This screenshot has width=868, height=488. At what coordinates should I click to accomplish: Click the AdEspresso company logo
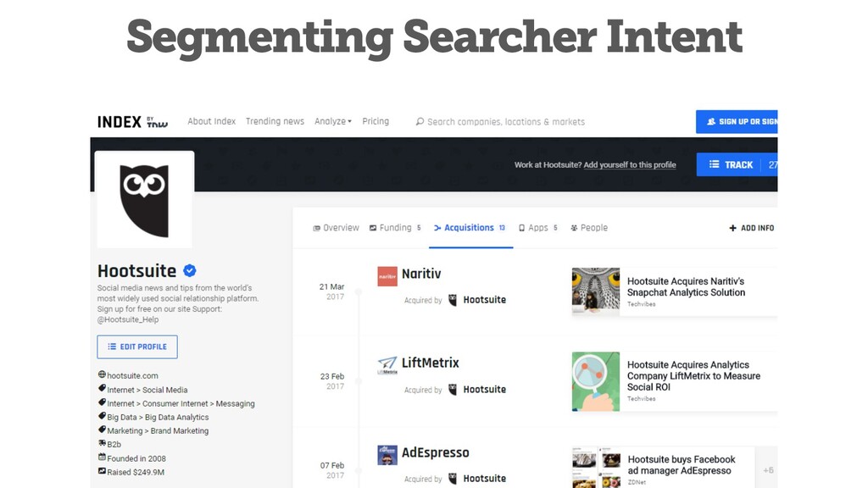click(x=387, y=455)
